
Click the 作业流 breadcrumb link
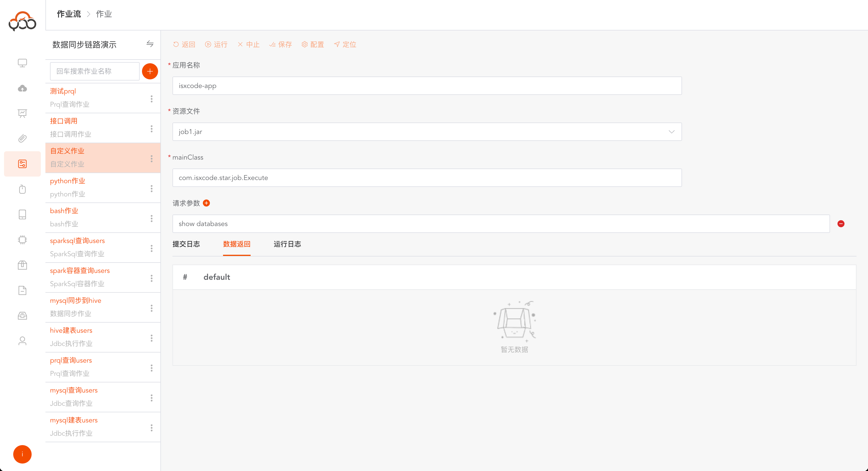click(x=69, y=14)
